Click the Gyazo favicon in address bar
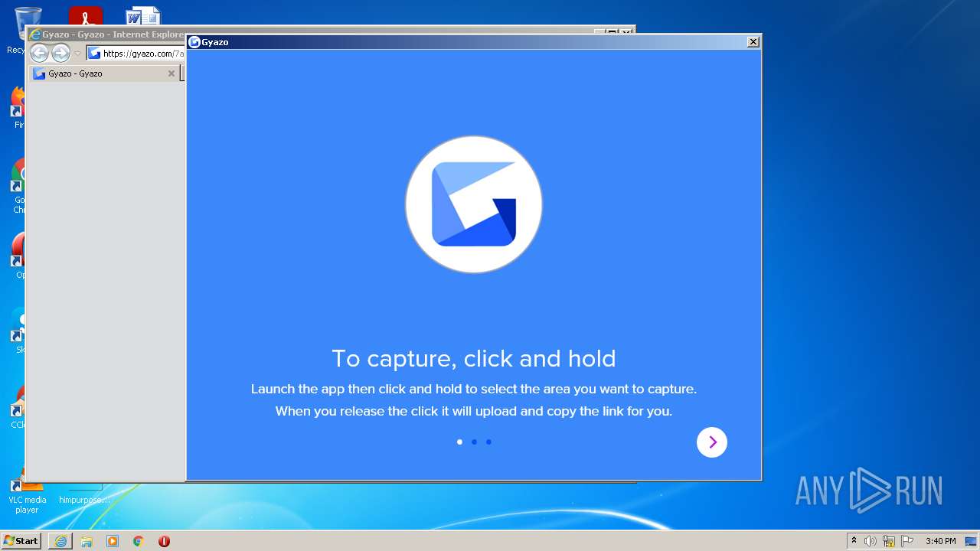 pos(94,54)
